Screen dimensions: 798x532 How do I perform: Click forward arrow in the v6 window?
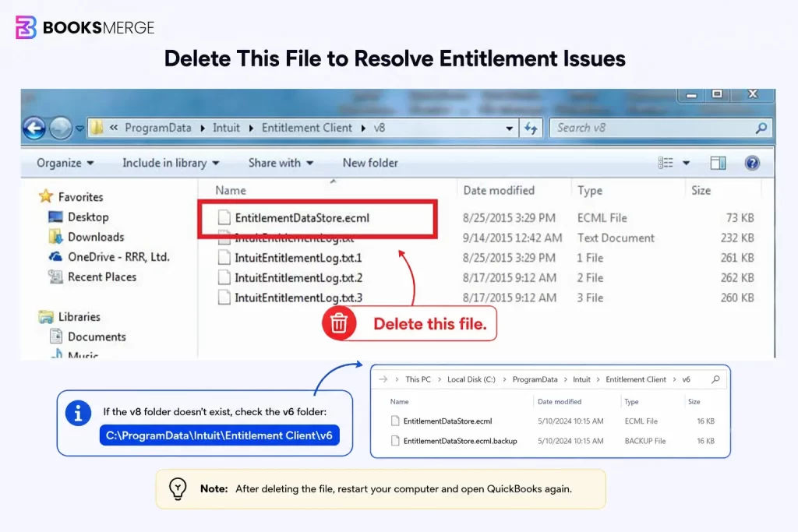[383, 379]
